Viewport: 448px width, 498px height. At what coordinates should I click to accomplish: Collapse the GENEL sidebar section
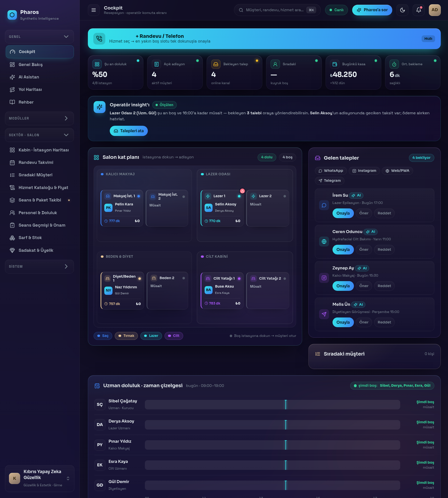tap(39, 37)
